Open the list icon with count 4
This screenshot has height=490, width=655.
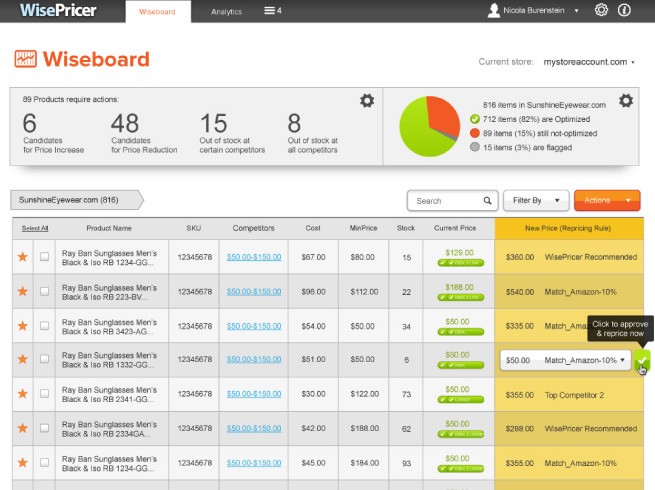[x=272, y=10]
